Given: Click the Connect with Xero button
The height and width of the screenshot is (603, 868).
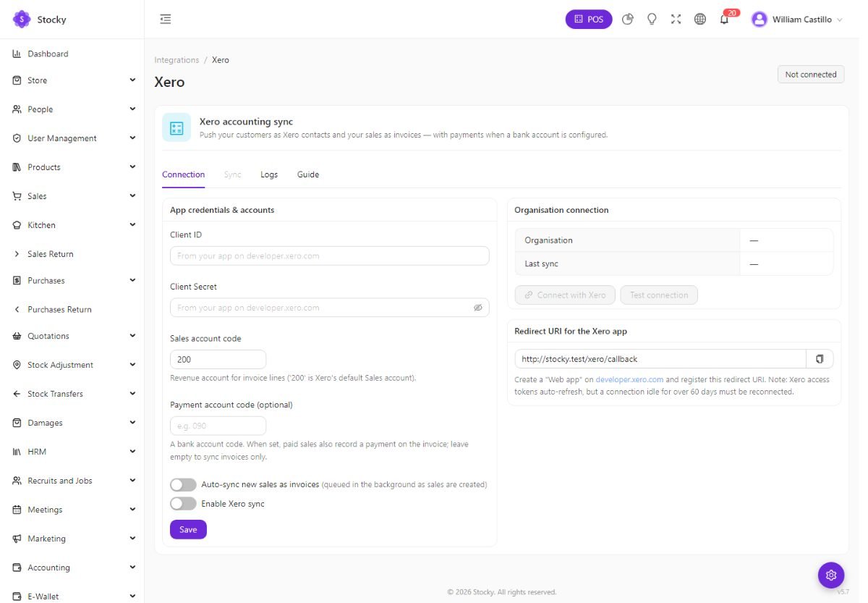Looking at the screenshot, I should click(565, 295).
